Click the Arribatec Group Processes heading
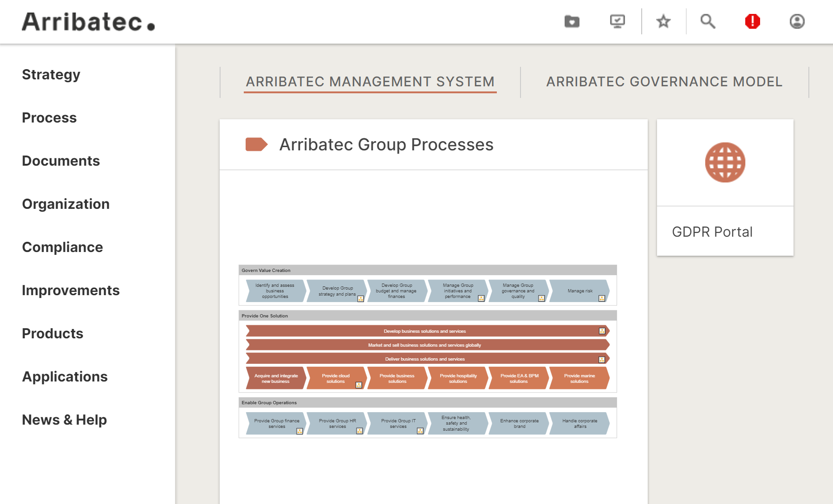This screenshot has height=504, width=833. 386,144
